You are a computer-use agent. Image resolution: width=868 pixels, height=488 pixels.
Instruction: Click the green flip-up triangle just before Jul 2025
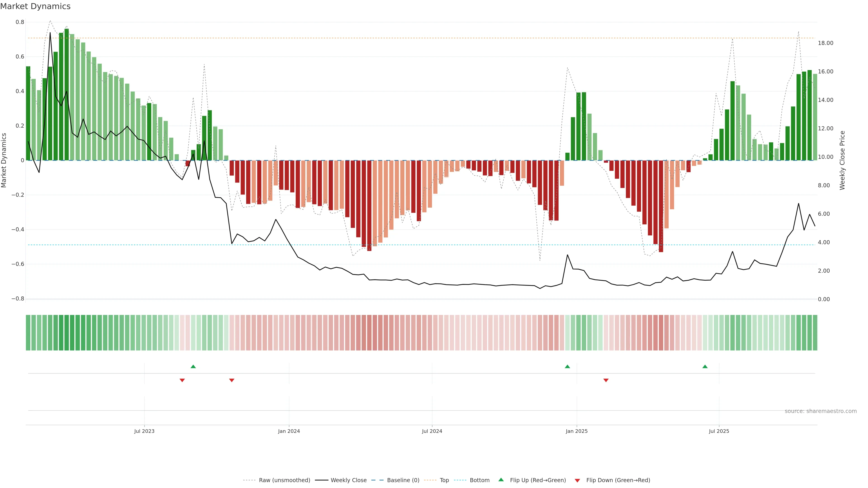pos(705,366)
